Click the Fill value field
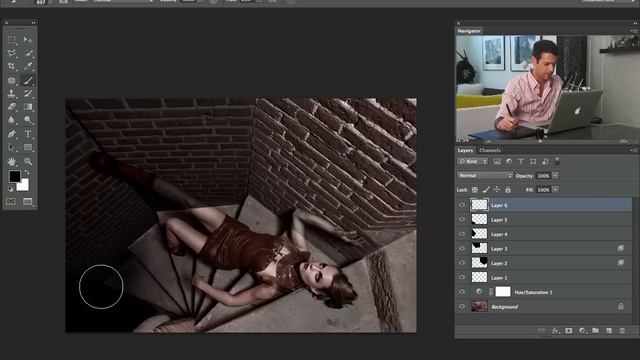Viewport: 640px width, 360px height. (543, 190)
